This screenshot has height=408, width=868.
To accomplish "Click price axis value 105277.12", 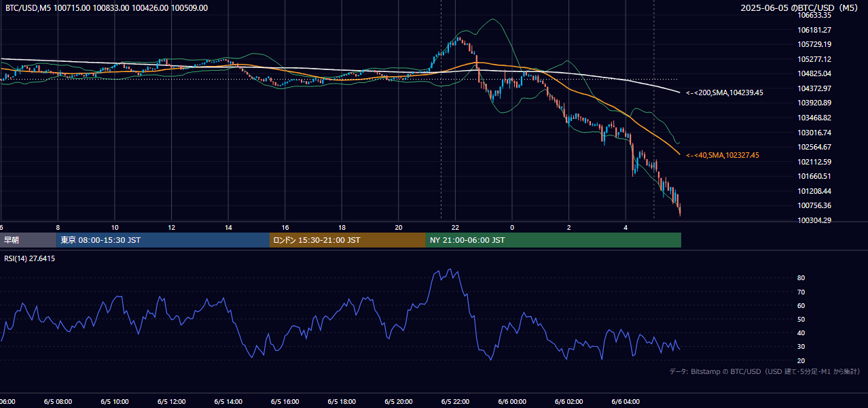I will 814,59.
